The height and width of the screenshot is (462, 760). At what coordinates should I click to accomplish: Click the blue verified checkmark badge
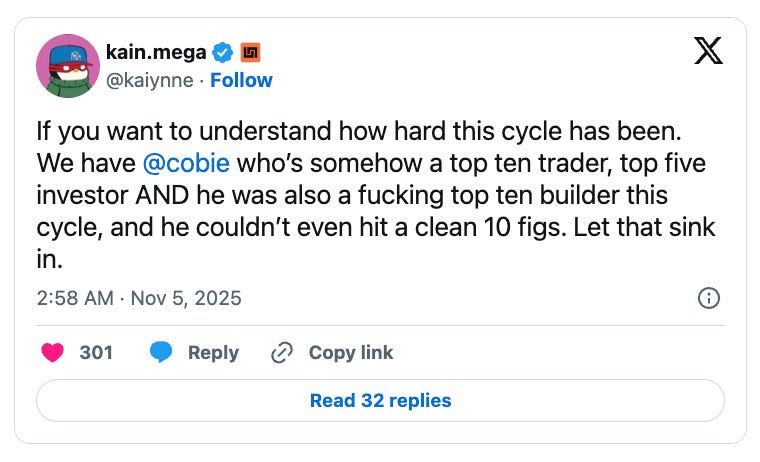click(222, 52)
